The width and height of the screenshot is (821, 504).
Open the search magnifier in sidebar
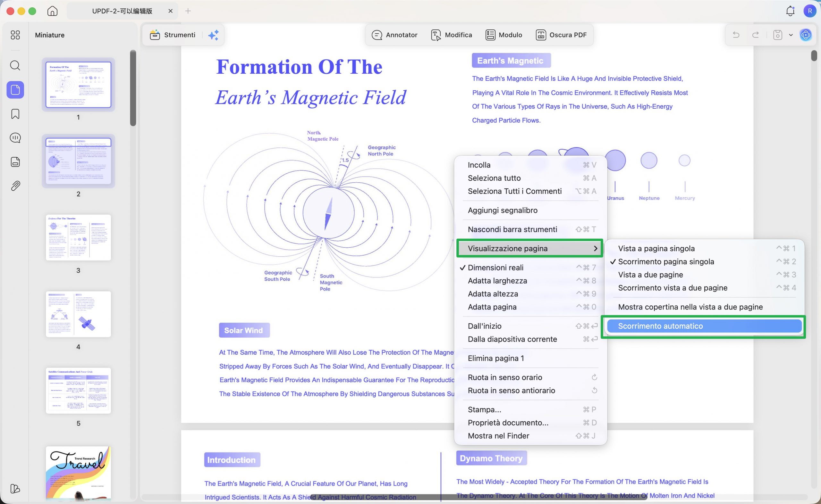click(15, 65)
